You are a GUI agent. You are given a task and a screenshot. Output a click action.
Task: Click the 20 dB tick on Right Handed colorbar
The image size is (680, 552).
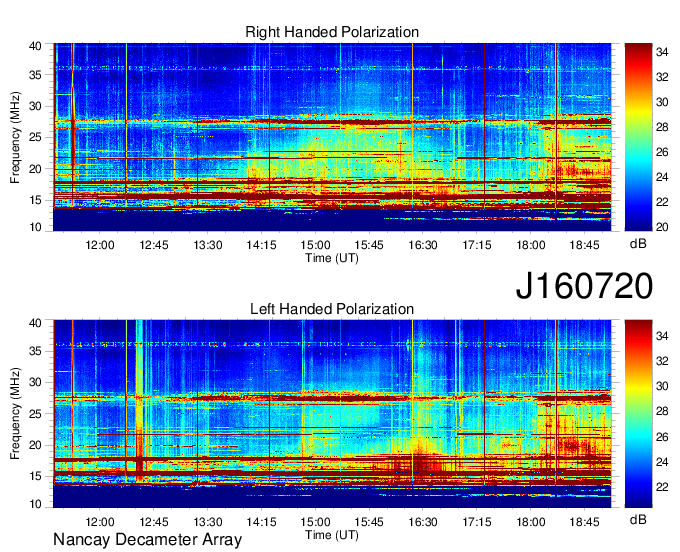[662, 227]
